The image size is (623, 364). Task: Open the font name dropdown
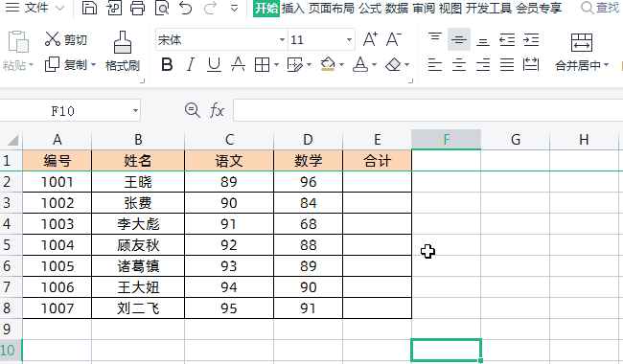point(282,39)
